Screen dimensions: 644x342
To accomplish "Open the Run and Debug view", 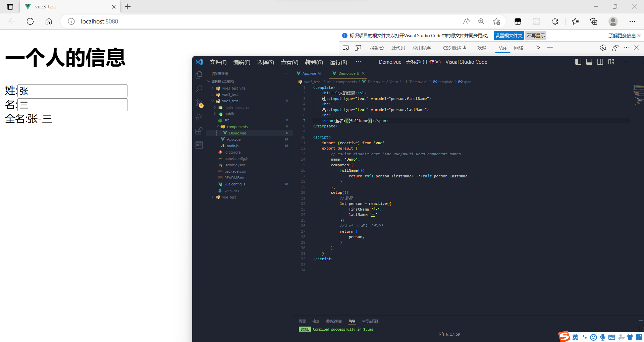I will click(199, 116).
